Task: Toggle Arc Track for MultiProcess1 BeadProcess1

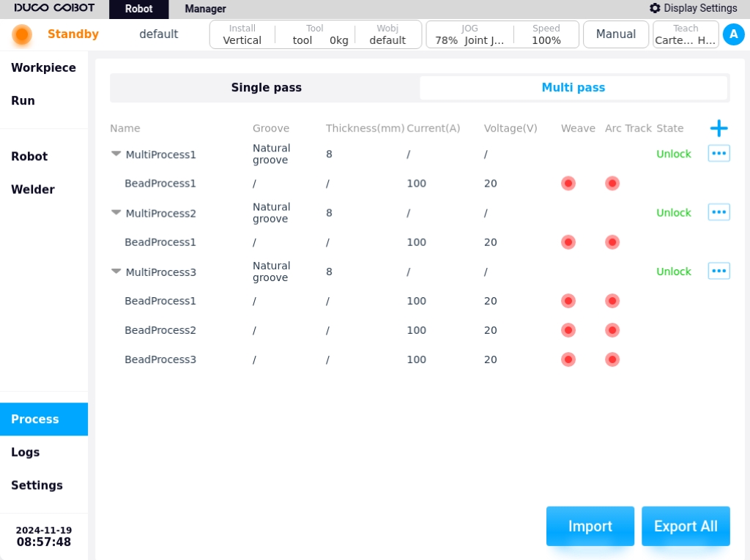Action: [612, 183]
